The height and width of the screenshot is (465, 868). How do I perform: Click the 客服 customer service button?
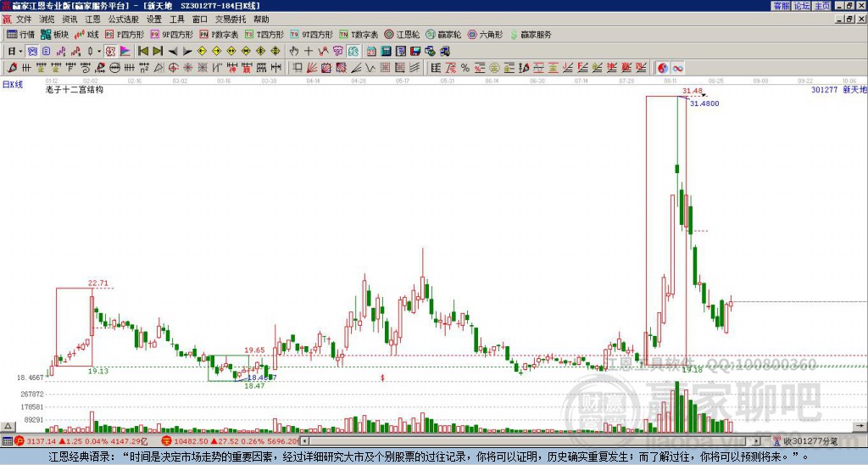click(781, 6)
